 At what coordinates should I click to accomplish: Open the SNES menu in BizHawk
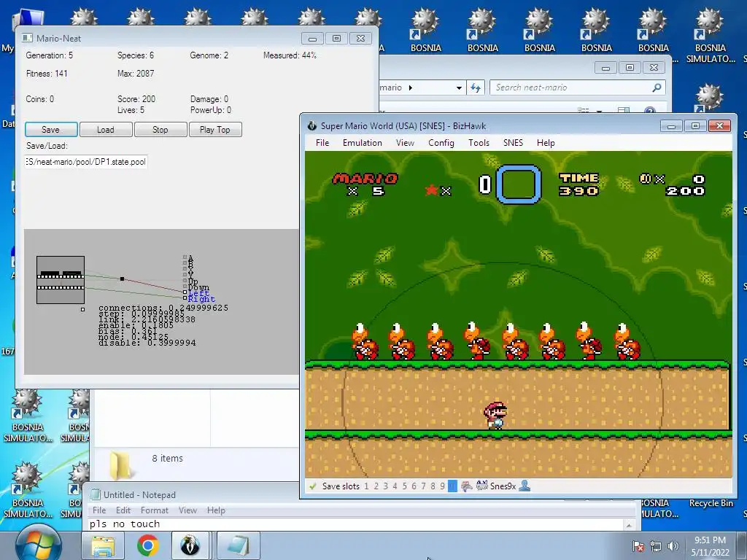pyautogui.click(x=513, y=143)
